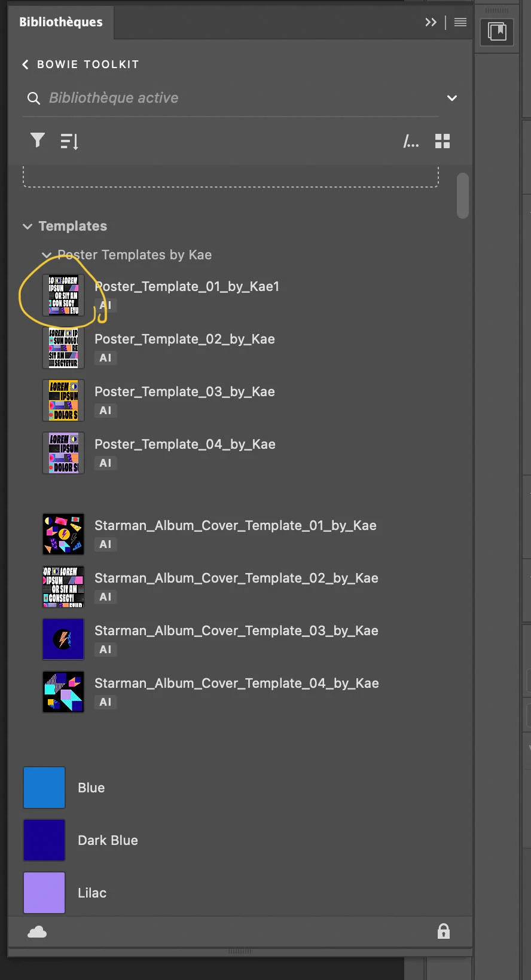
Task: Collapse Poster Templates by Kae subgroup
Action: [x=47, y=255]
